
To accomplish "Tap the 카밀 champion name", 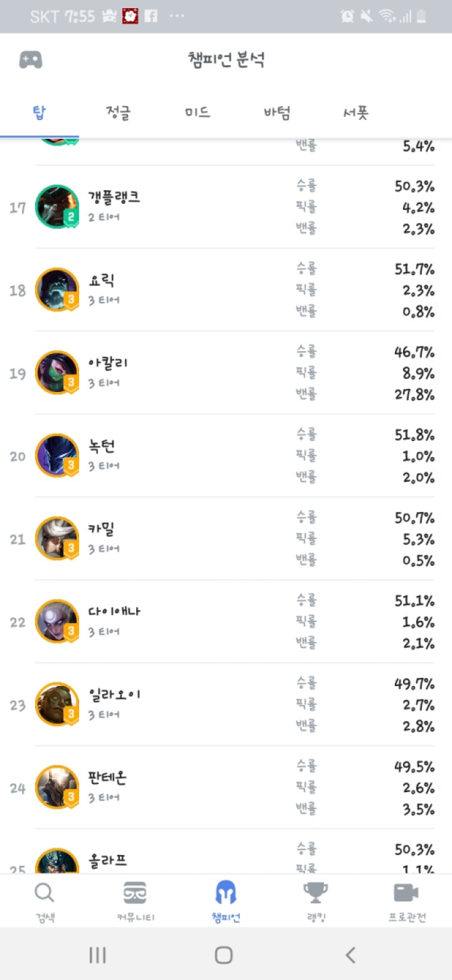I will pyautogui.click(x=102, y=529).
